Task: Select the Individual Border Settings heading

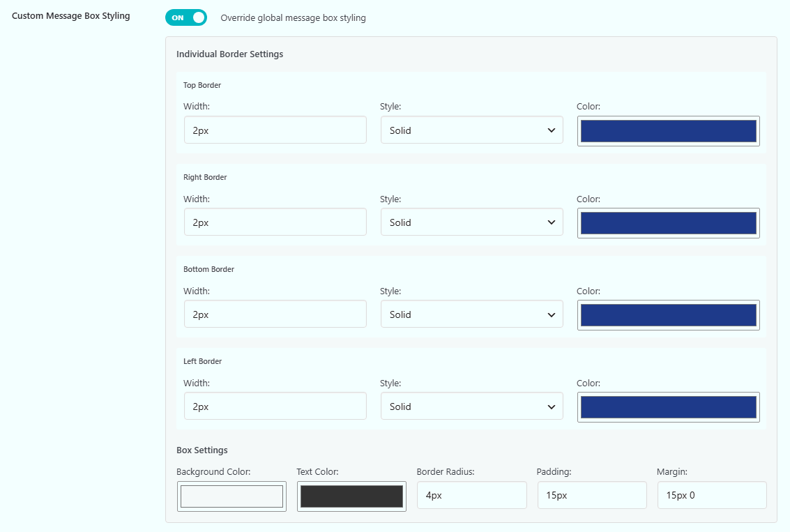Action: pos(229,54)
